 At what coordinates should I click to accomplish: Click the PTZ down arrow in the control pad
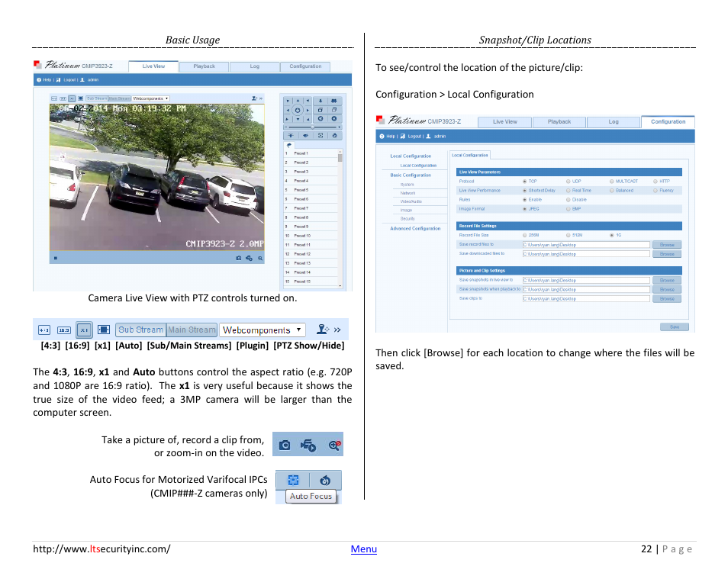pyautogui.click(x=298, y=119)
